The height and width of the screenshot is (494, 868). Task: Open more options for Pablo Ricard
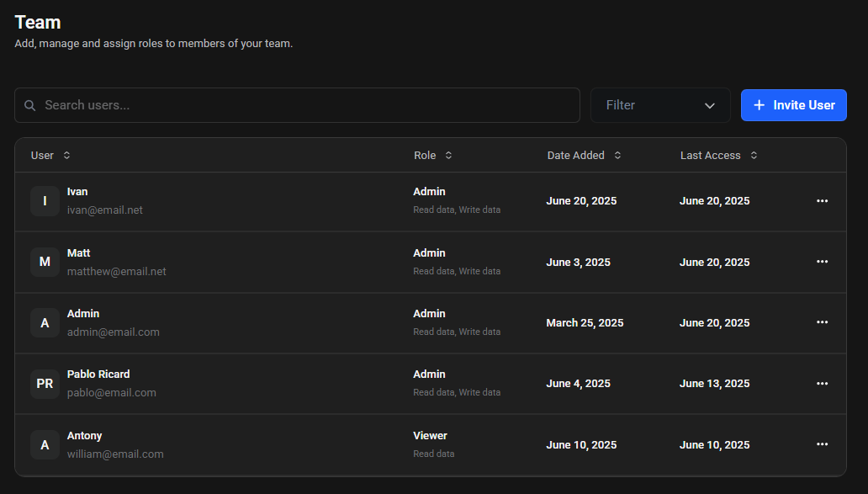pos(822,384)
